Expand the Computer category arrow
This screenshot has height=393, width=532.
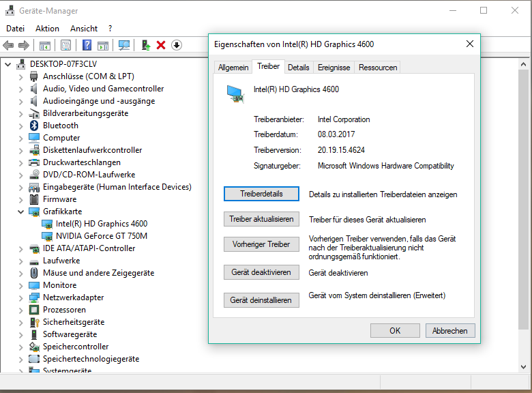tap(20, 138)
